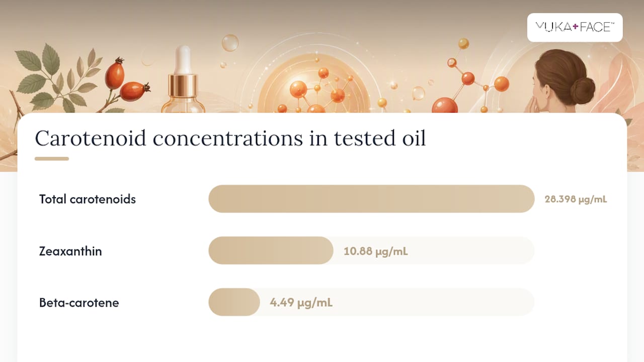The image size is (644, 362).
Task: Click the empty track of Zeaxanthin bar
Action: [434, 250]
